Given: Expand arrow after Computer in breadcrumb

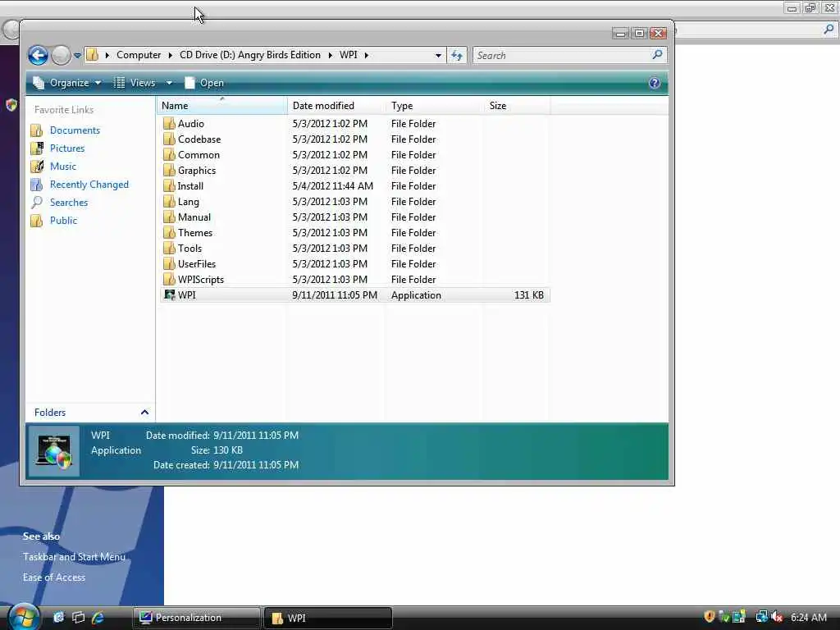Looking at the screenshot, I should (x=171, y=55).
